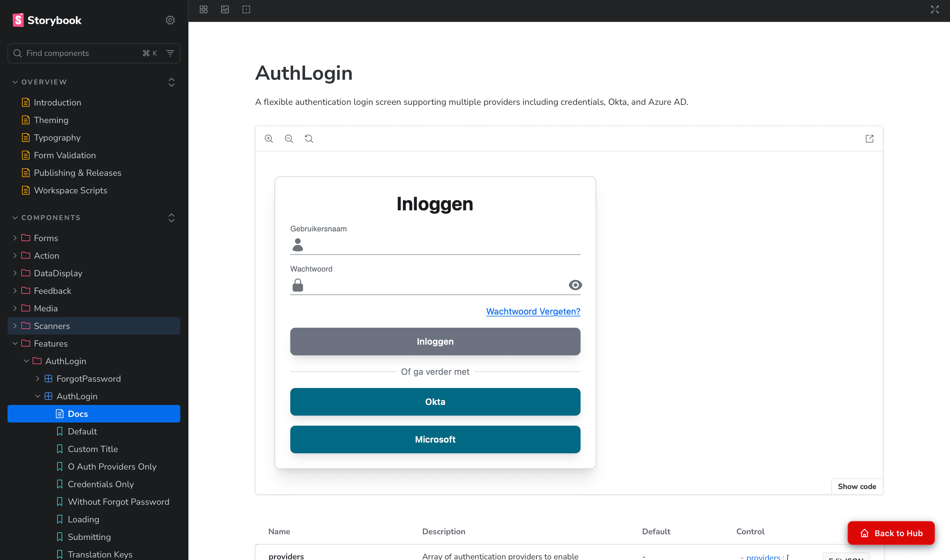
Task: Click the providers row name
Action: [286, 556]
